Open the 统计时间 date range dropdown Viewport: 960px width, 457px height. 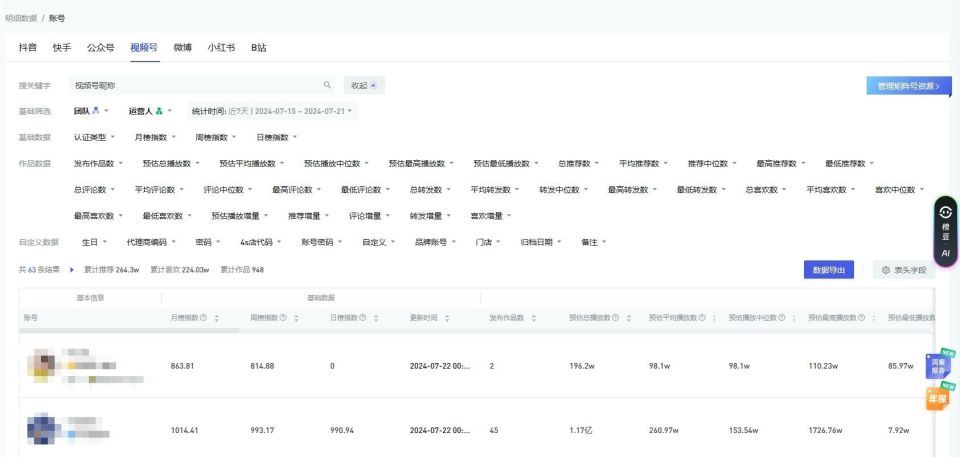[272, 111]
